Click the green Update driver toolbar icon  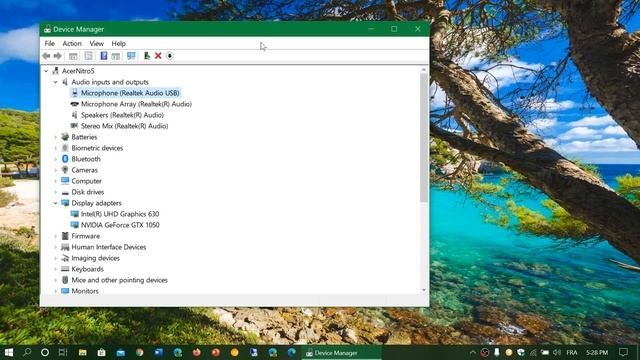[147, 56]
